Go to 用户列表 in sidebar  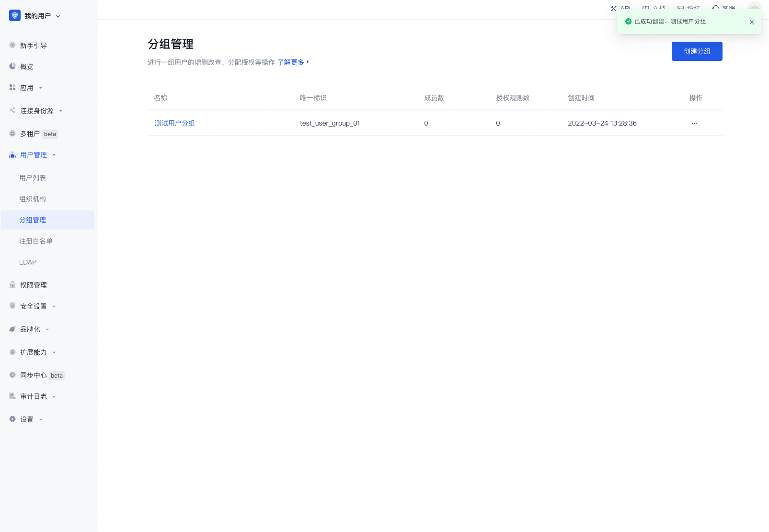point(33,178)
